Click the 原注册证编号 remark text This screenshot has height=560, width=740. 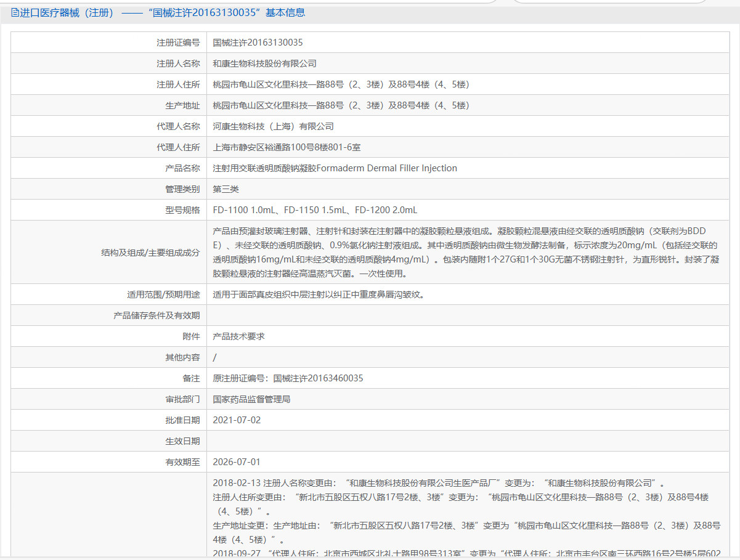(x=288, y=378)
